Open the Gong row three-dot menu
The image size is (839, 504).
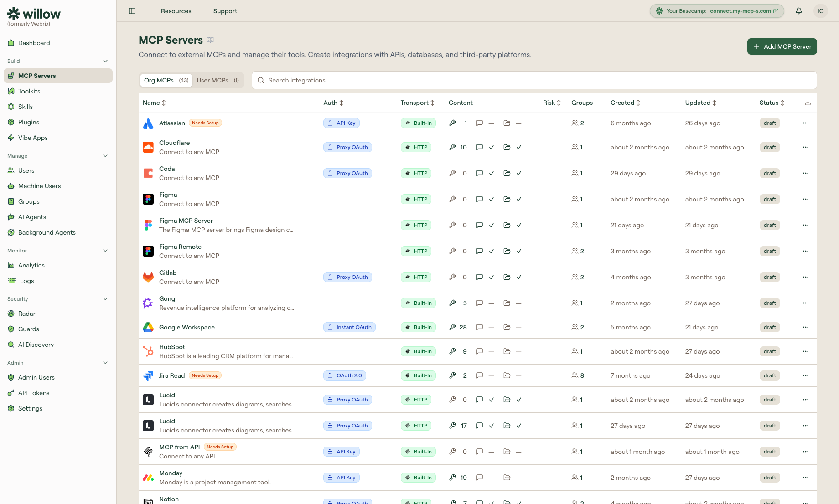pyautogui.click(x=806, y=303)
